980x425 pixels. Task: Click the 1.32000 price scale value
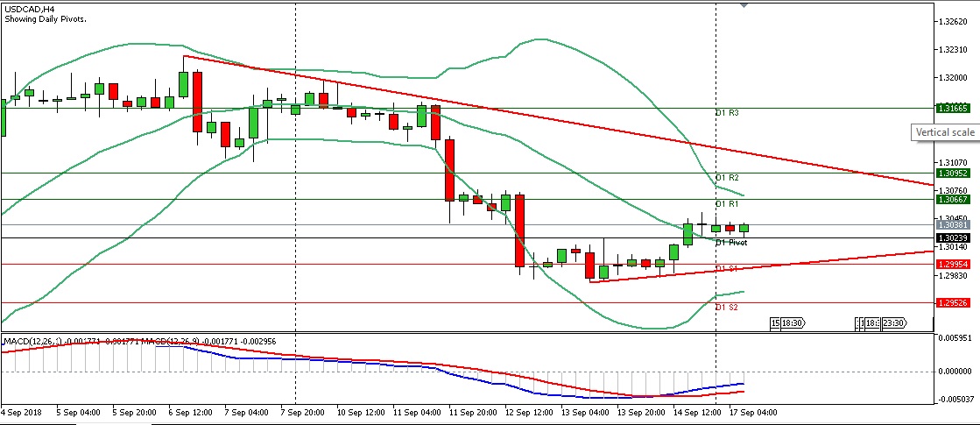(x=953, y=77)
